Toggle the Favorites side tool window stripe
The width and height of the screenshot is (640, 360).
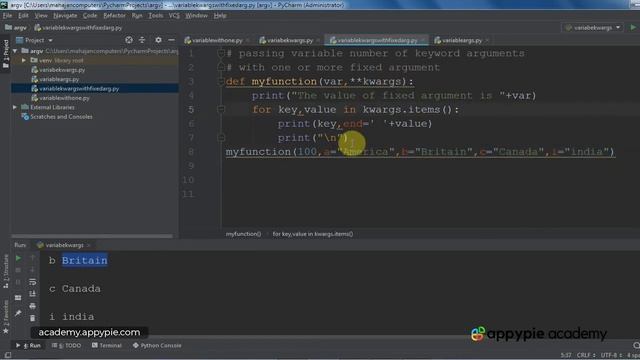[5, 317]
